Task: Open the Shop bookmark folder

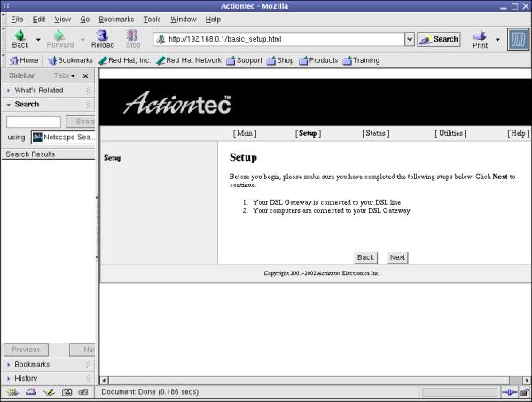Action: pyautogui.click(x=280, y=60)
